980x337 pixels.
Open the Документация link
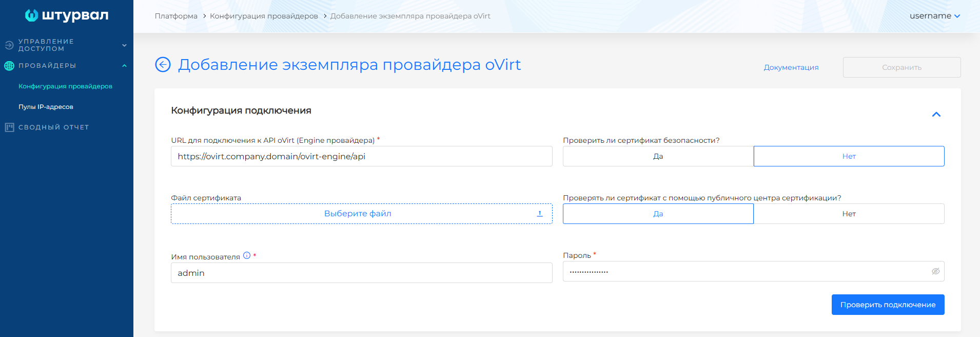tap(791, 67)
